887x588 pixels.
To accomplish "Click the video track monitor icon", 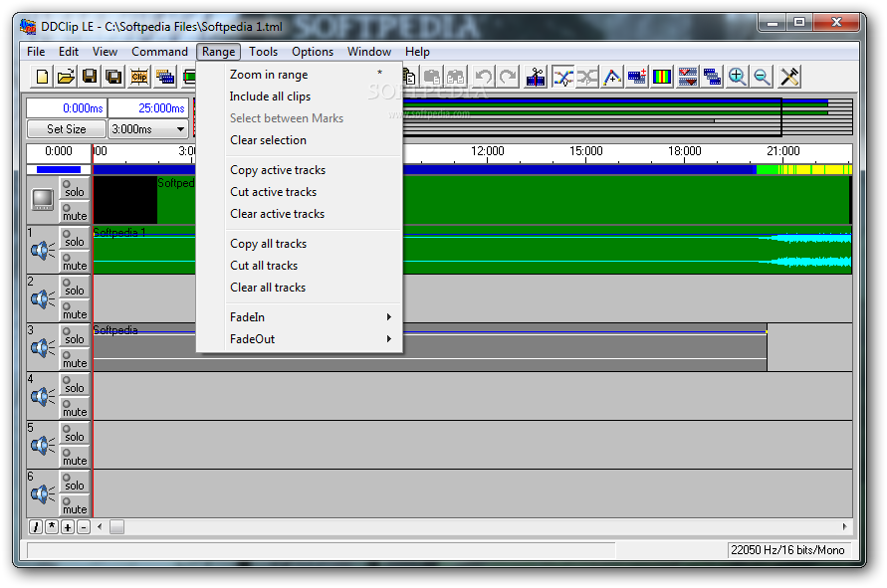I will [x=43, y=200].
